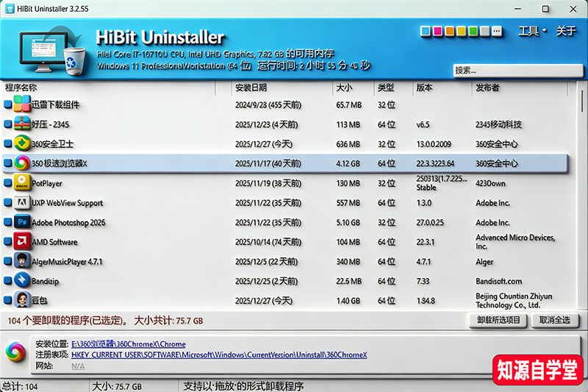Viewport: 588px width, 392px height.
Task: Click the 4.12 GB size cell
Action: point(348,163)
